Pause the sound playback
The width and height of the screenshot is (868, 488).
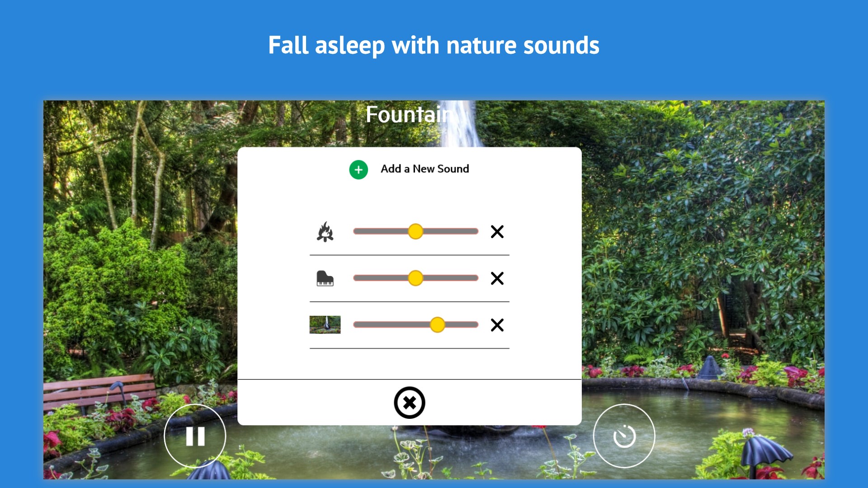point(195,436)
